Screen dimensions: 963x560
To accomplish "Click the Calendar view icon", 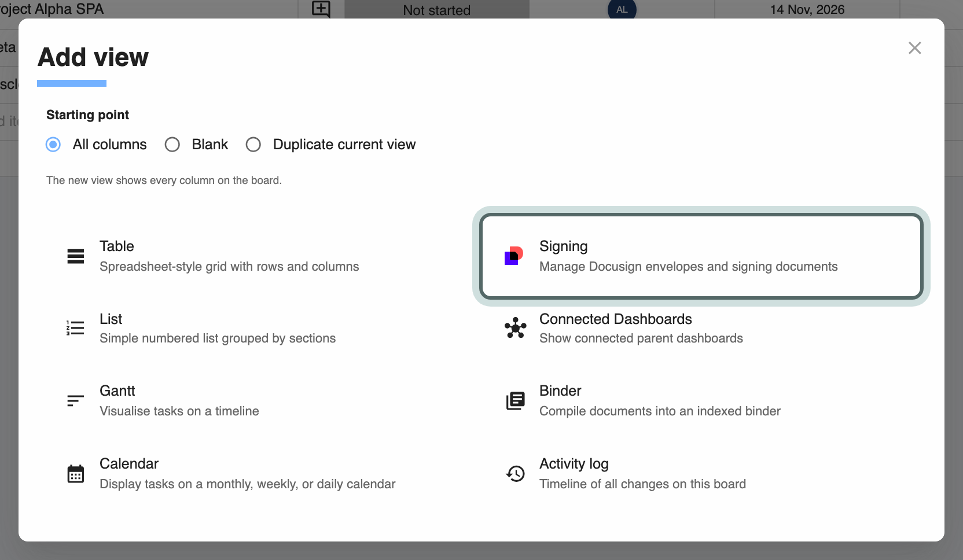I will pos(76,473).
